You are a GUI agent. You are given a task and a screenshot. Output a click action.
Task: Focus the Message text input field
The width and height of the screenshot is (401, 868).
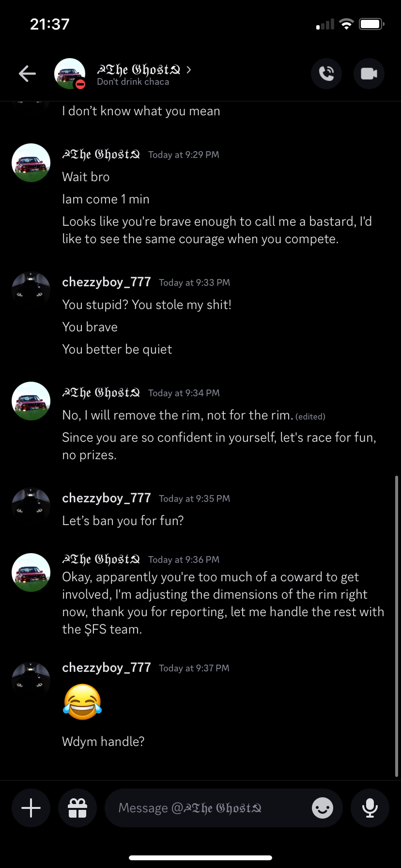pos(208,808)
